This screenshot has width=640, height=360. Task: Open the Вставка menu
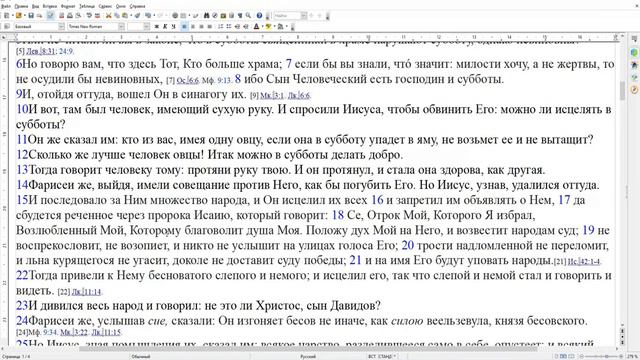coord(50,6)
